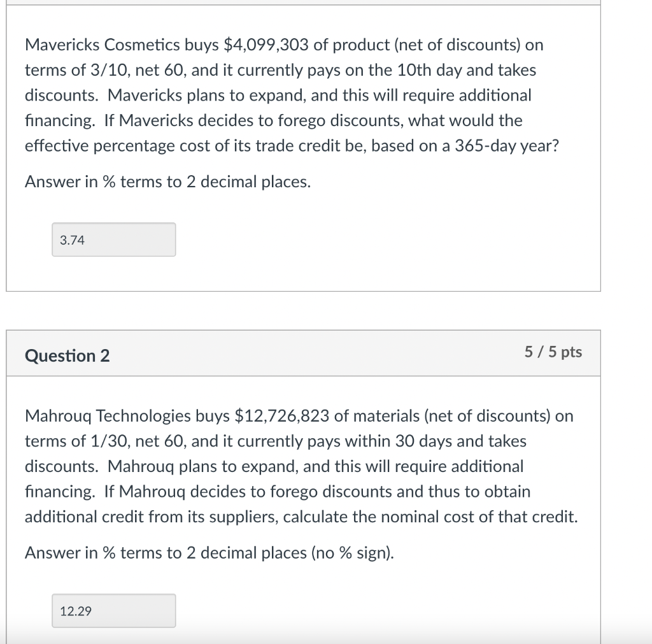Click the 5 / 5 pts score
The height and width of the screenshot is (644, 652).
[x=553, y=352]
